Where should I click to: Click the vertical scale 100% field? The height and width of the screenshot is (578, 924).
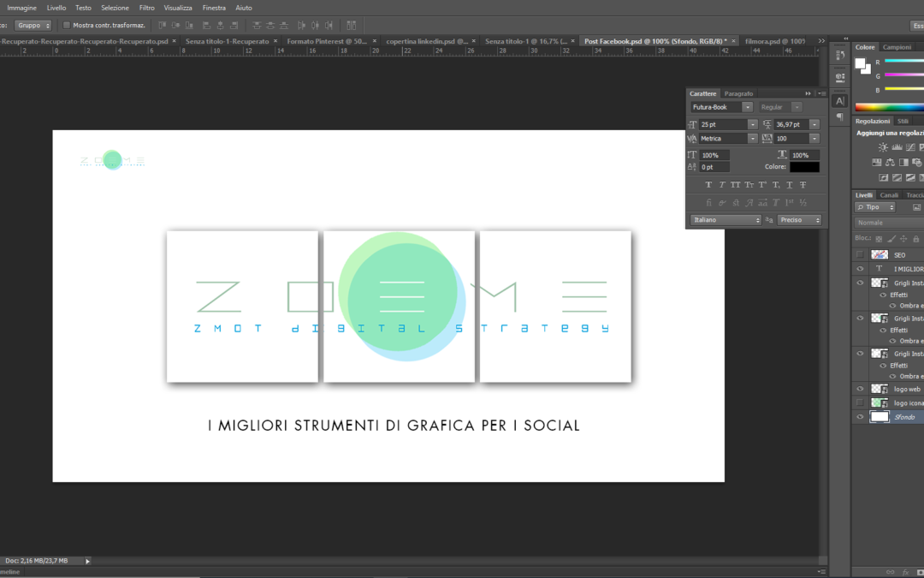714,155
